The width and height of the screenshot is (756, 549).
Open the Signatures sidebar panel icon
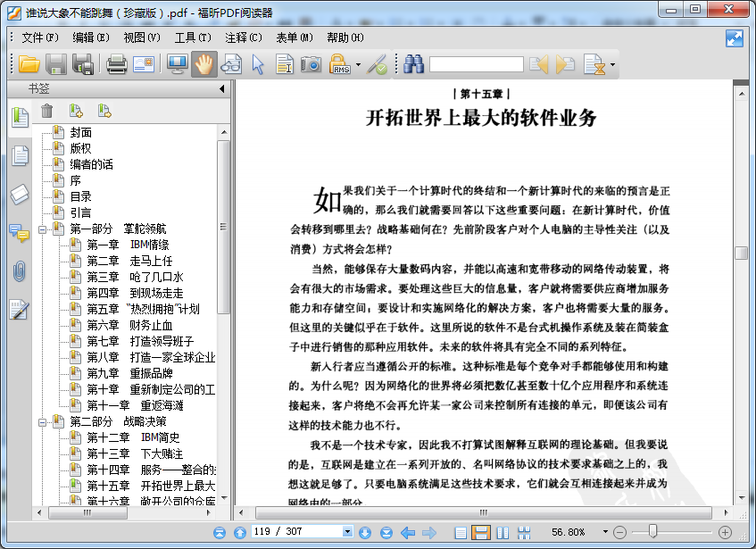[20, 310]
